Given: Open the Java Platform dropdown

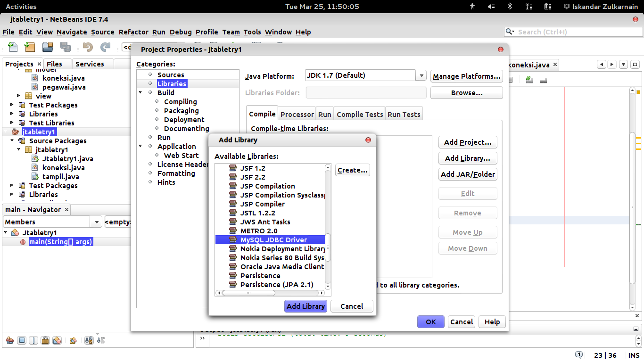Looking at the screenshot, I should click(x=421, y=75).
